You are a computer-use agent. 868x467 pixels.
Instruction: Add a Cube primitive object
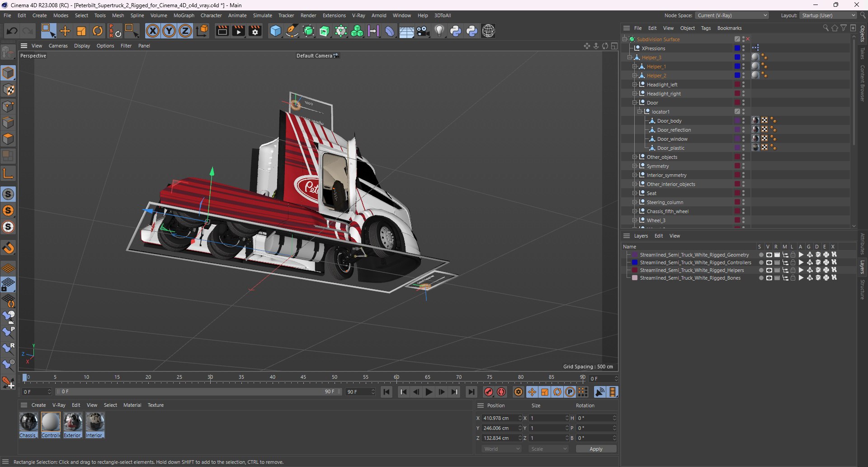coord(275,31)
